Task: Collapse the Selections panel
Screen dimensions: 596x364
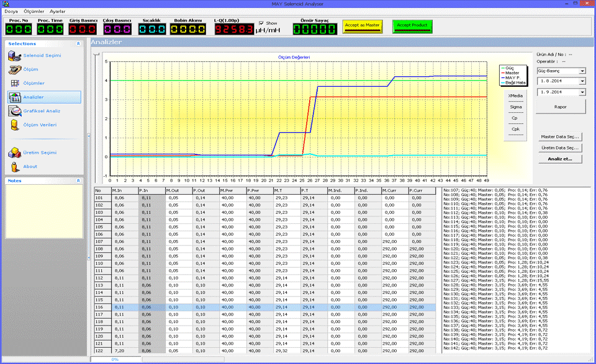Action: (x=78, y=43)
